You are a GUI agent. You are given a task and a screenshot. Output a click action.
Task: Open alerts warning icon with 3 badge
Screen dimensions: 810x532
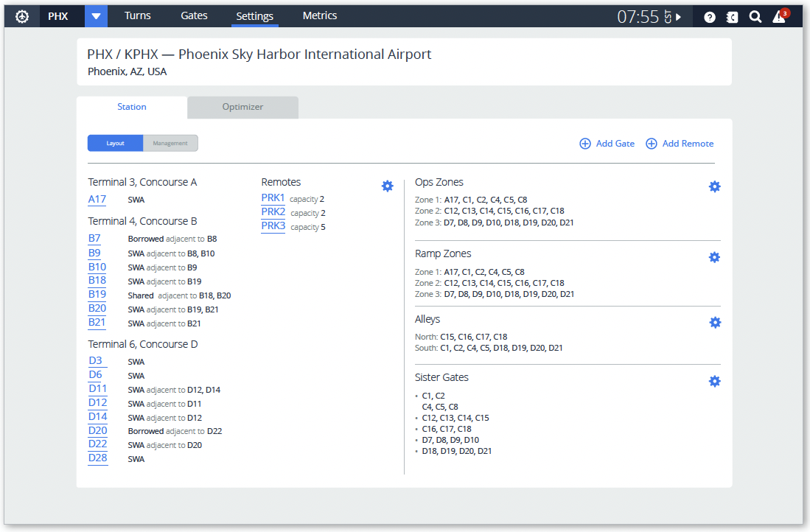[779, 17]
